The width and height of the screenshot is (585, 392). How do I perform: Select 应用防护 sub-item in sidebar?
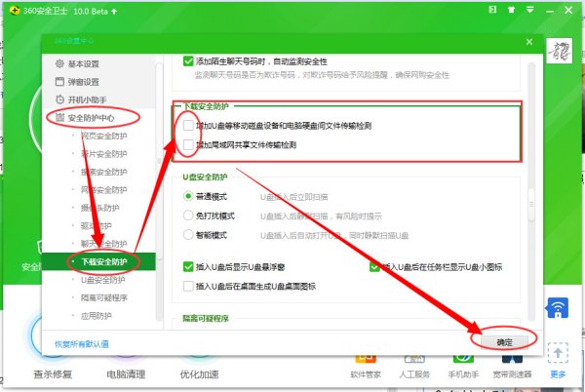[x=97, y=316]
